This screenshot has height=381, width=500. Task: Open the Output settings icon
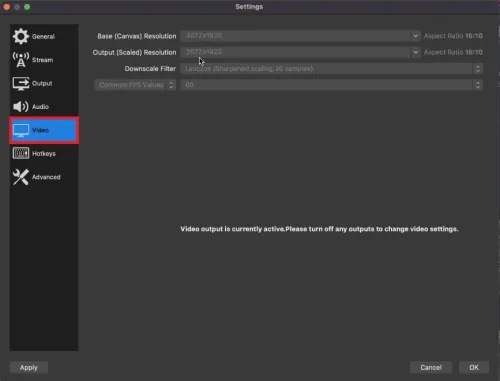coord(21,83)
